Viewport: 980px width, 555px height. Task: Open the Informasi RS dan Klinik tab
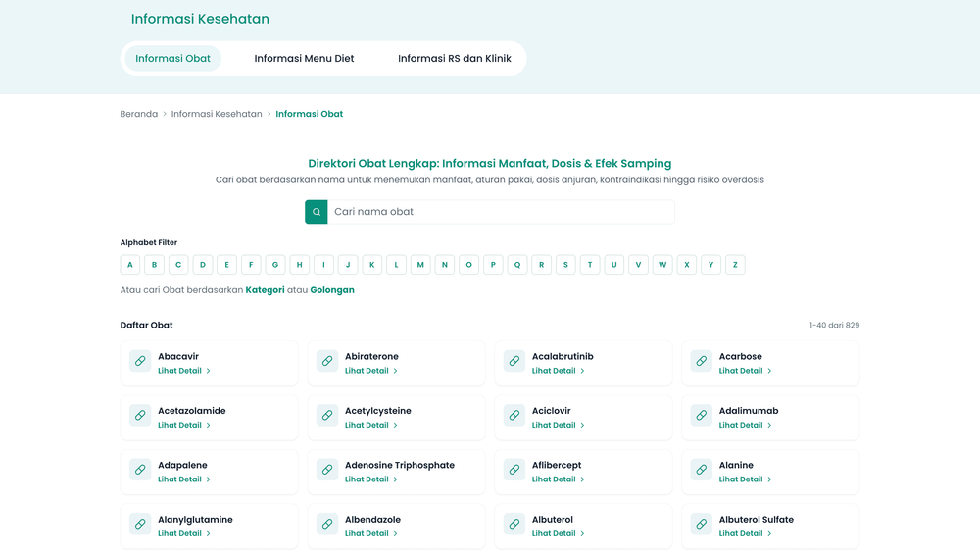click(455, 58)
